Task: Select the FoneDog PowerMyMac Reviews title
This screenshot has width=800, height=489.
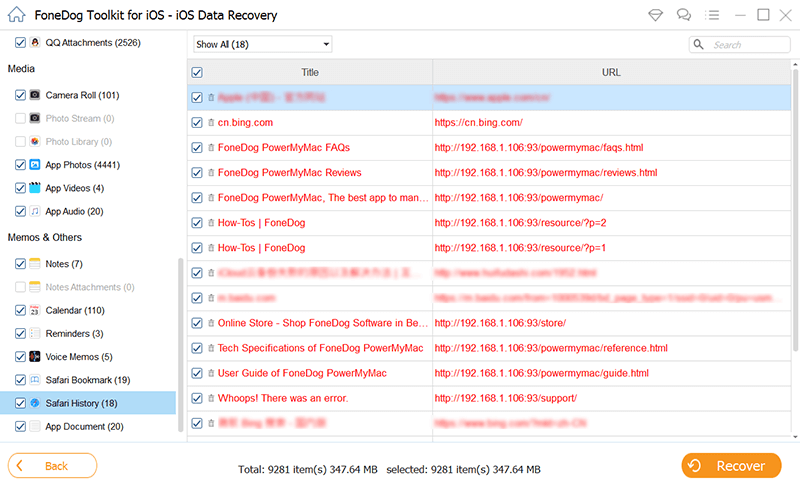Action: click(x=289, y=173)
